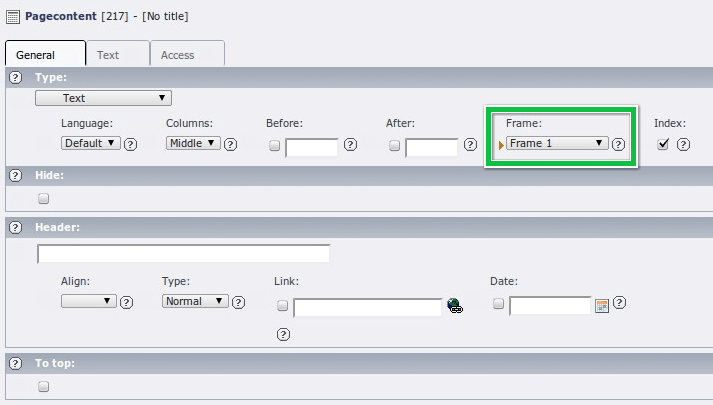Enable the Hide checkbox
Screen dimensions: 713x405
(43, 198)
